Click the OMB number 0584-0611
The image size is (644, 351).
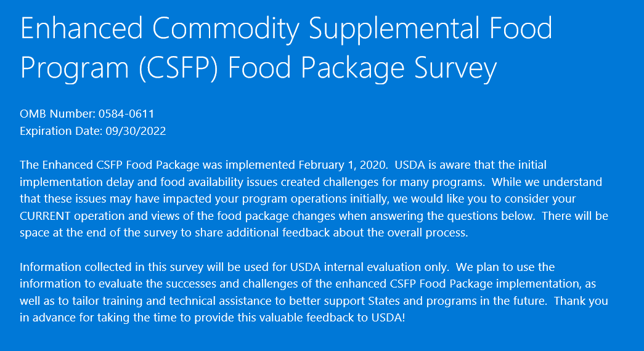pyautogui.click(x=126, y=114)
